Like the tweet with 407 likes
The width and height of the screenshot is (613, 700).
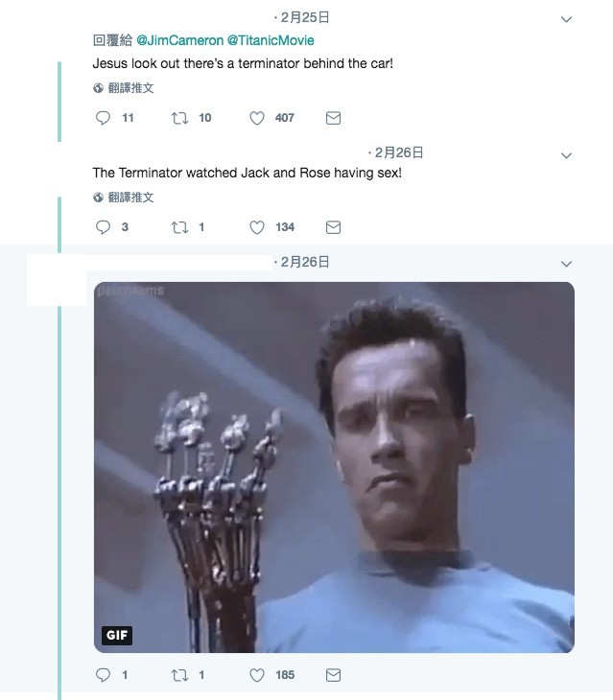pyautogui.click(x=257, y=118)
